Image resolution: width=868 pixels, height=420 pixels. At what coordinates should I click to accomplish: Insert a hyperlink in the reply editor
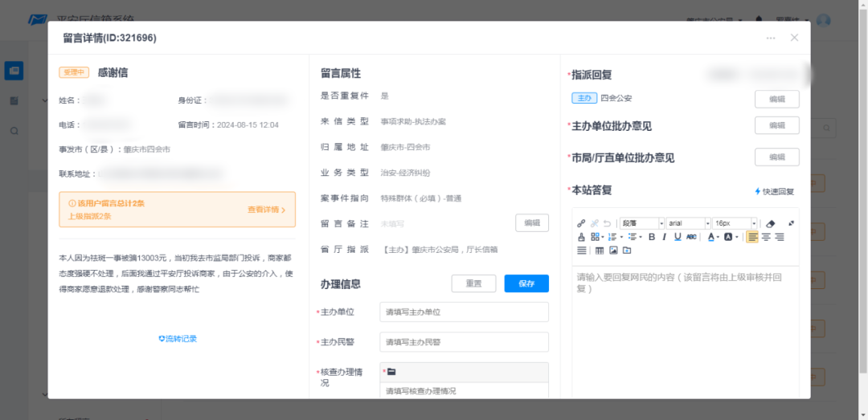(581, 223)
